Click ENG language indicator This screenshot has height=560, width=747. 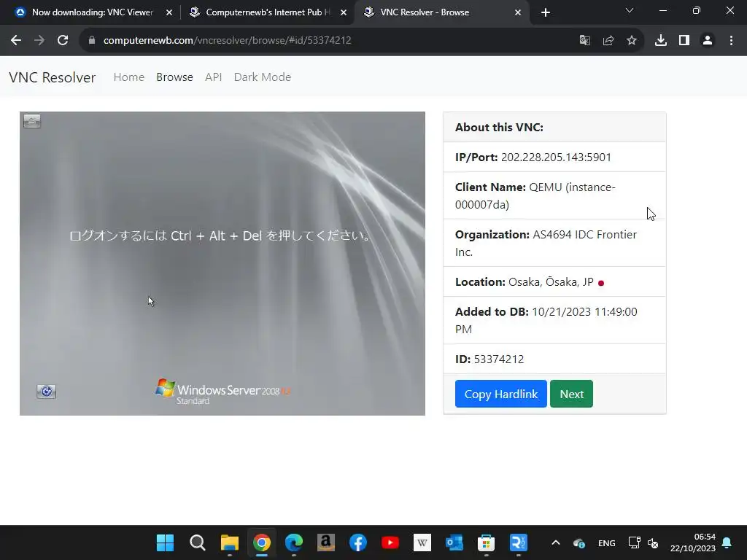click(606, 542)
